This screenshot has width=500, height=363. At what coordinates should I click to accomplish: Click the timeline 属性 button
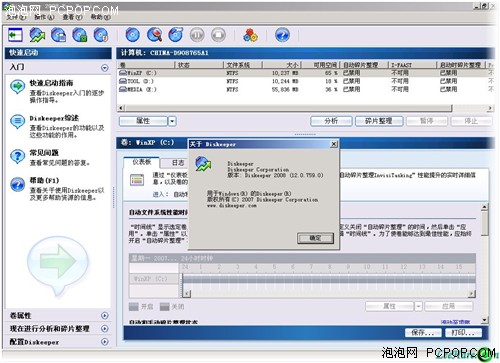pos(390,306)
